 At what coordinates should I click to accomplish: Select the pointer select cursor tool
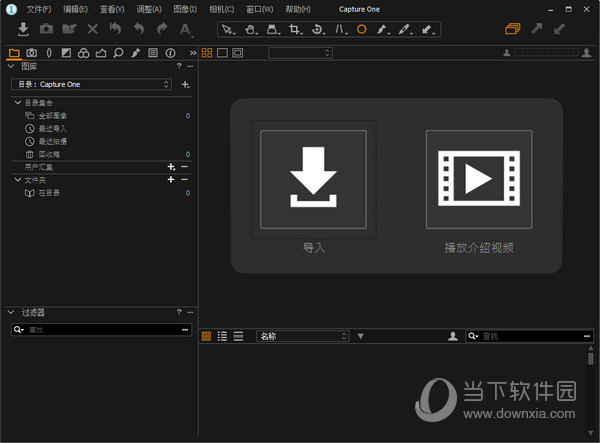228,29
